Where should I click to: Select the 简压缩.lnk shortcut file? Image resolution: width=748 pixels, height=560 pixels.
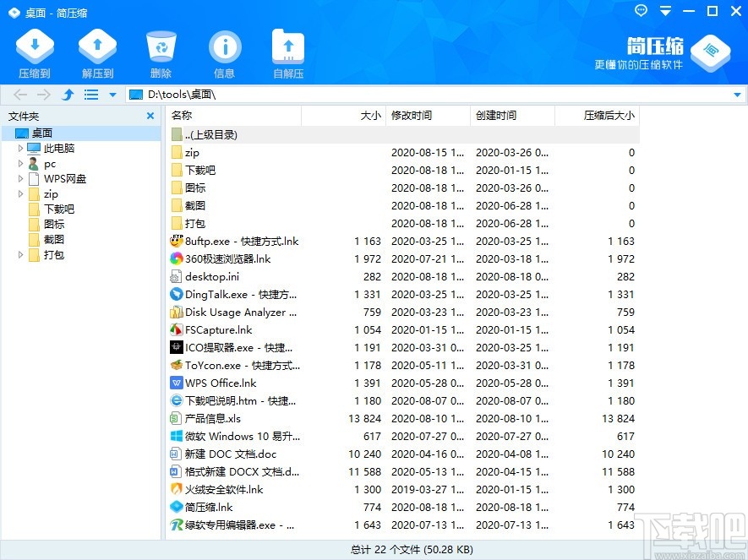[x=212, y=507]
